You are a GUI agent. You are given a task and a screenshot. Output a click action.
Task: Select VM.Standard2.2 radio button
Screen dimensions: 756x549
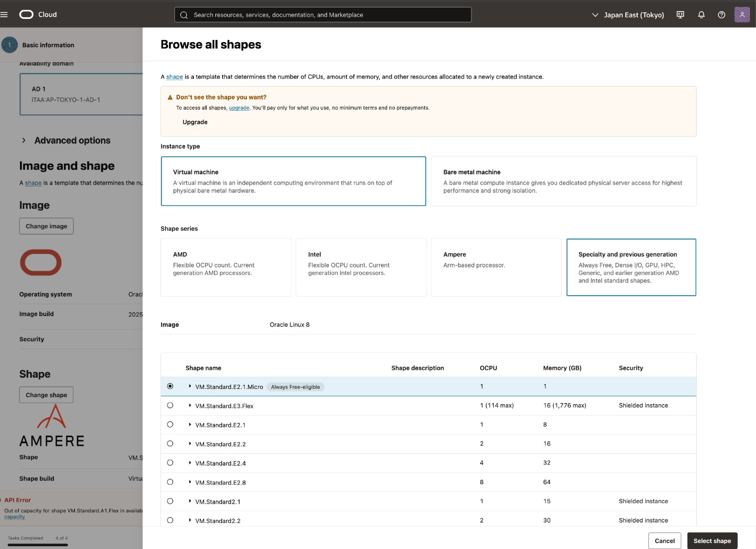[170, 520]
